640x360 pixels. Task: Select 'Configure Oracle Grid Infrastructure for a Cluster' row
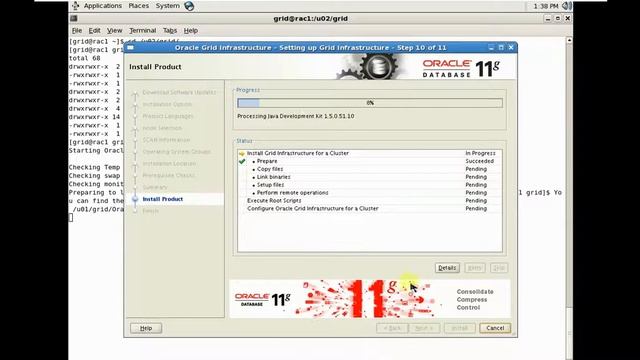tap(370, 209)
